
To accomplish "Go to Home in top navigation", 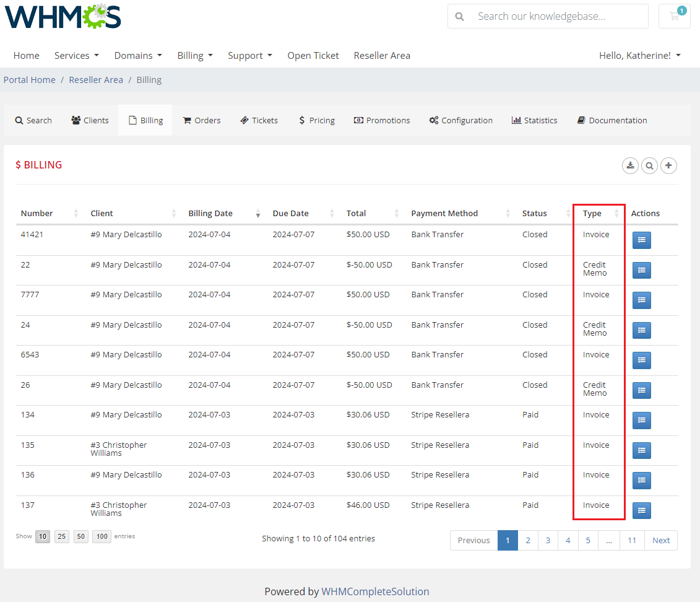I will [x=27, y=55].
